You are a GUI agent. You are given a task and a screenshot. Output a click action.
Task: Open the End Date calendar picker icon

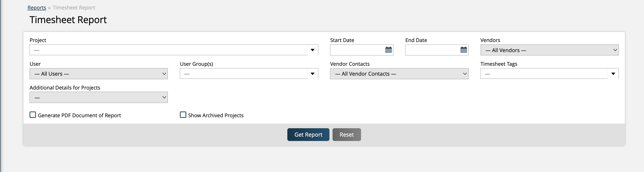463,50
